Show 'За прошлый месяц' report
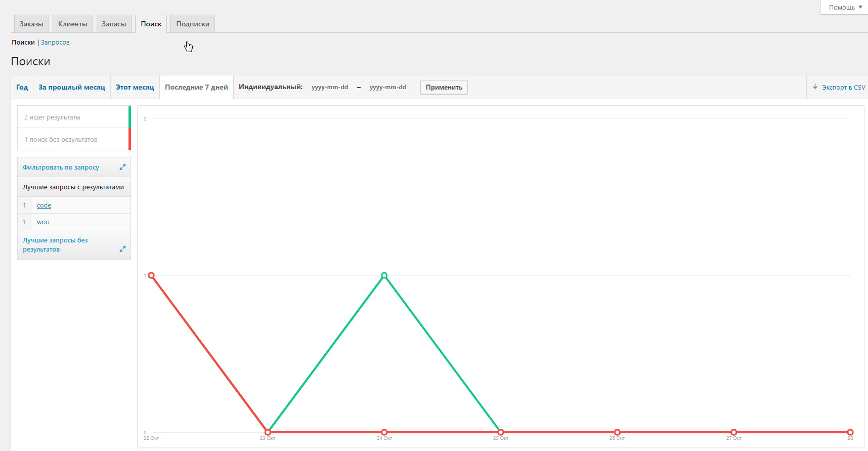 (x=72, y=87)
